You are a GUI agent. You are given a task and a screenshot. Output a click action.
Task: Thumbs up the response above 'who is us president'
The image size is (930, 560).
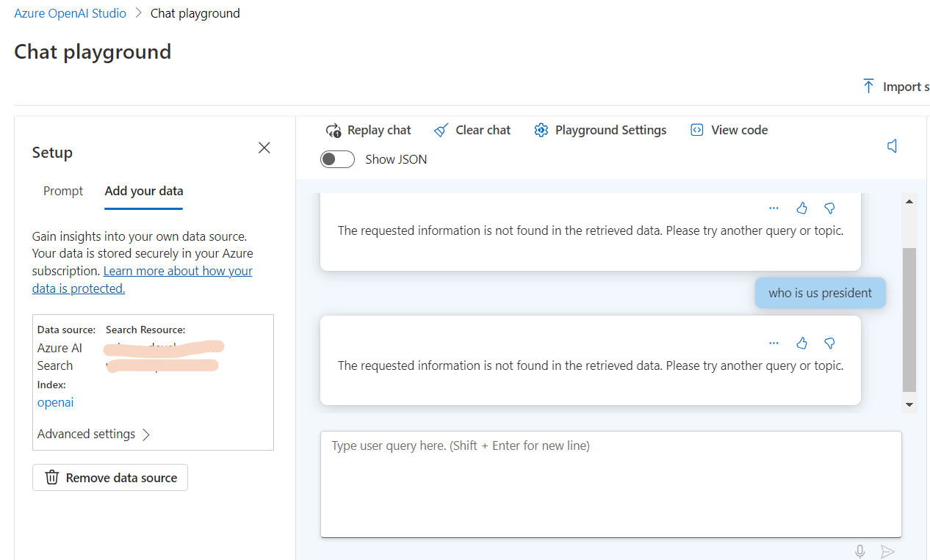(x=801, y=208)
